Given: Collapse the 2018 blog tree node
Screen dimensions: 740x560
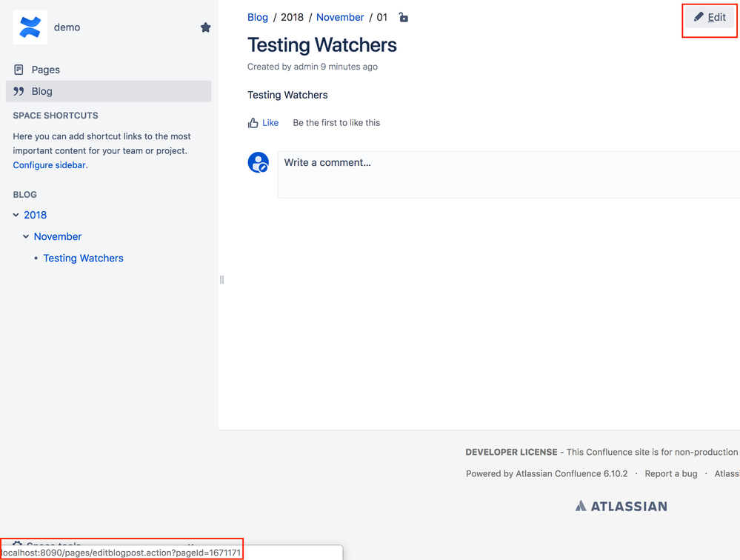Looking at the screenshot, I should (x=16, y=215).
